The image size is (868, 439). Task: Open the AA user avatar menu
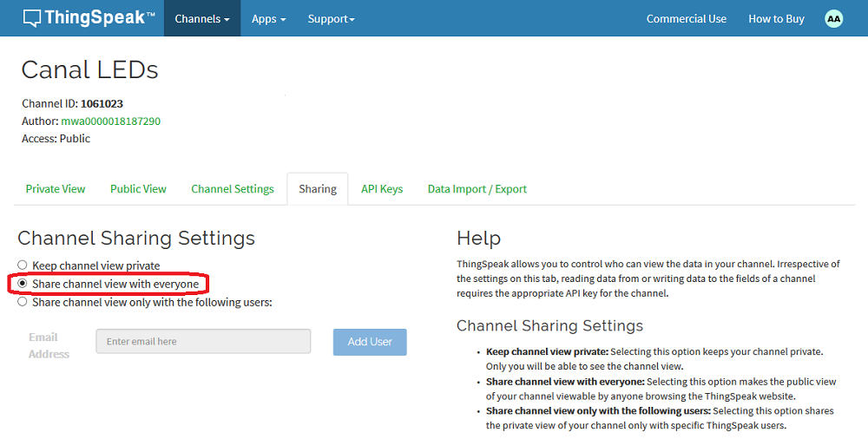833,19
